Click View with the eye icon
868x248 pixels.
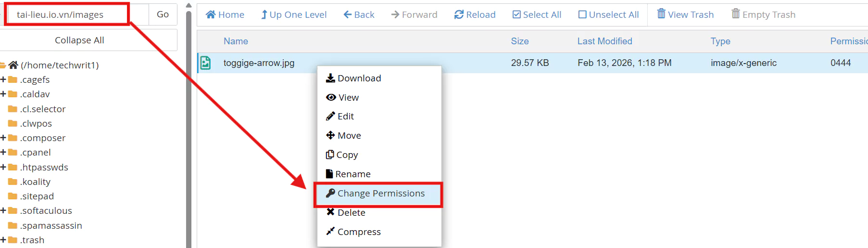click(x=343, y=97)
